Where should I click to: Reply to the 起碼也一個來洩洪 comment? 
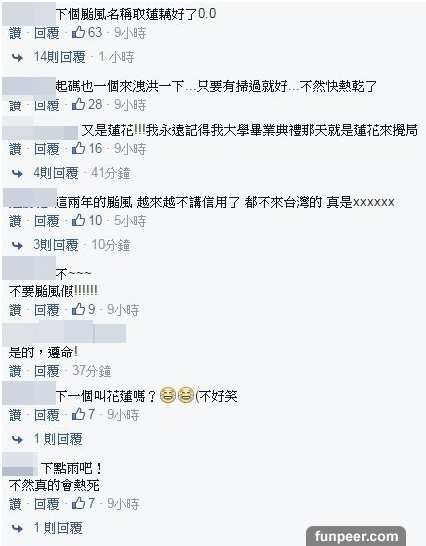47,105
